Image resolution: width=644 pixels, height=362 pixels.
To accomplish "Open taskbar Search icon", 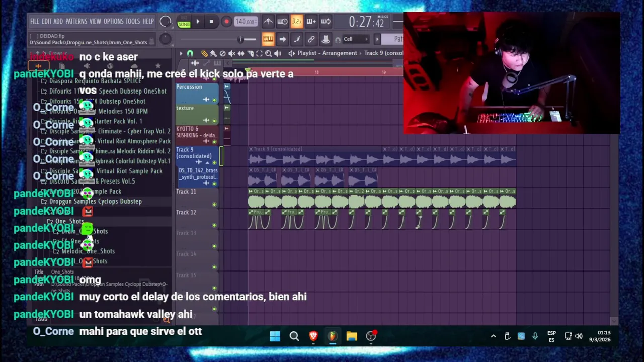I will tap(294, 336).
